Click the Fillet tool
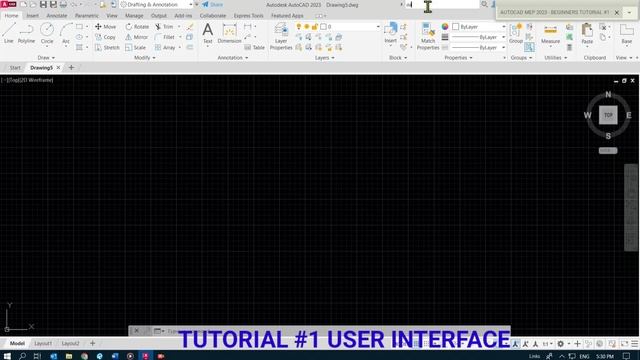Image resolution: width=640 pixels, height=360 pixels. coord(165,37)
